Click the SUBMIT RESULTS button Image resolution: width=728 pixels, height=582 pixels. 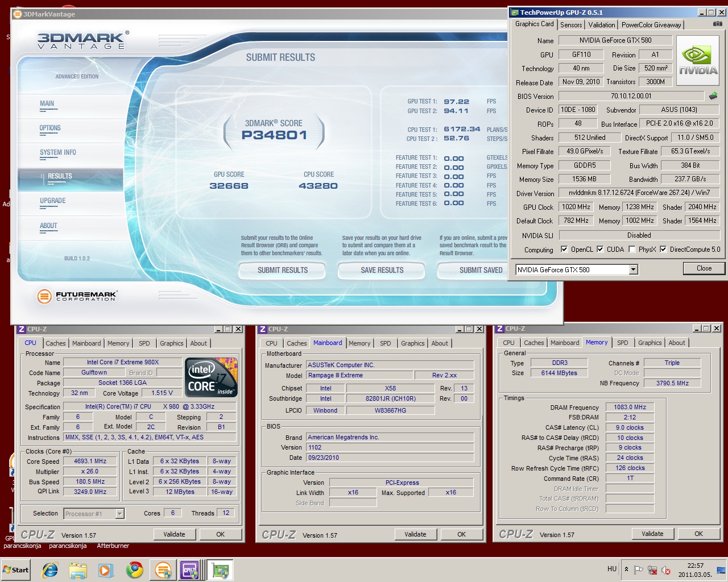point(283,270)
